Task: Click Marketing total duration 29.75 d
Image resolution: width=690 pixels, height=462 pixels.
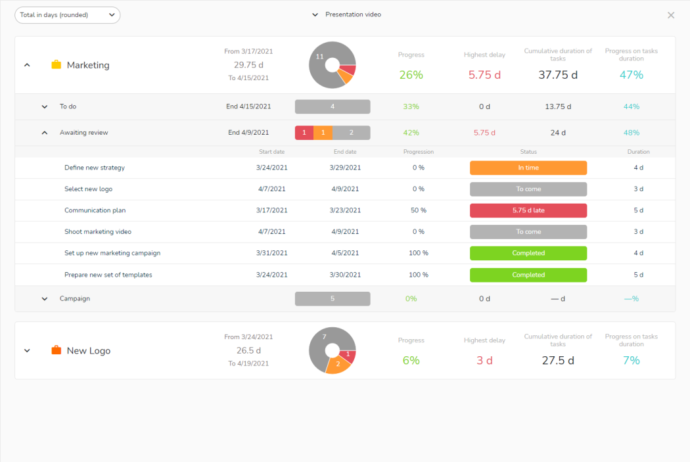Action: click(249, 65)
